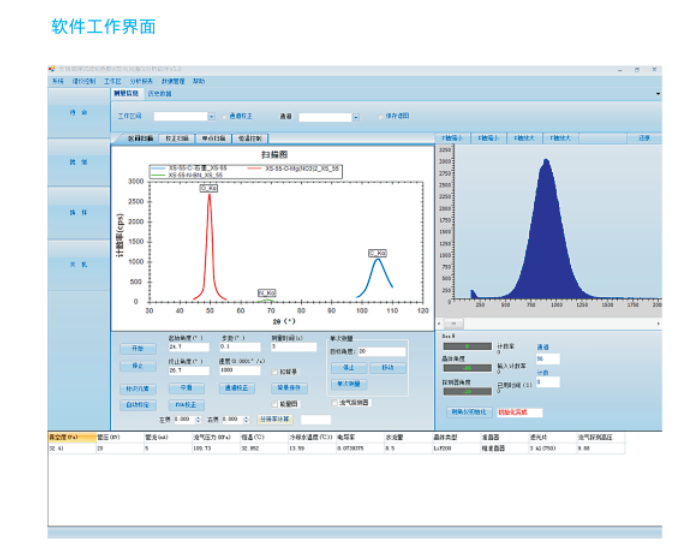Viewport: 700px width, 551px height.
Task: Click the 停止 button below 开始
Action: 138,366
